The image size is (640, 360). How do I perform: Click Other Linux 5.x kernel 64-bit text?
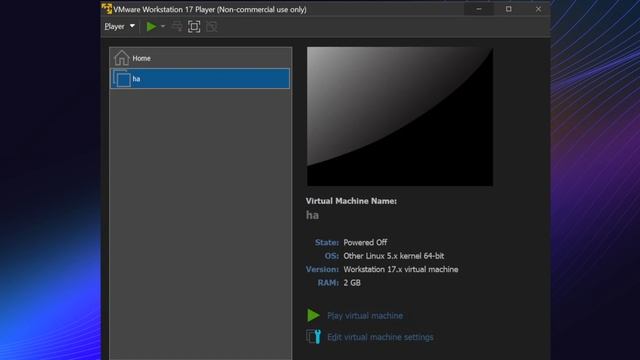tap(393, 256)
